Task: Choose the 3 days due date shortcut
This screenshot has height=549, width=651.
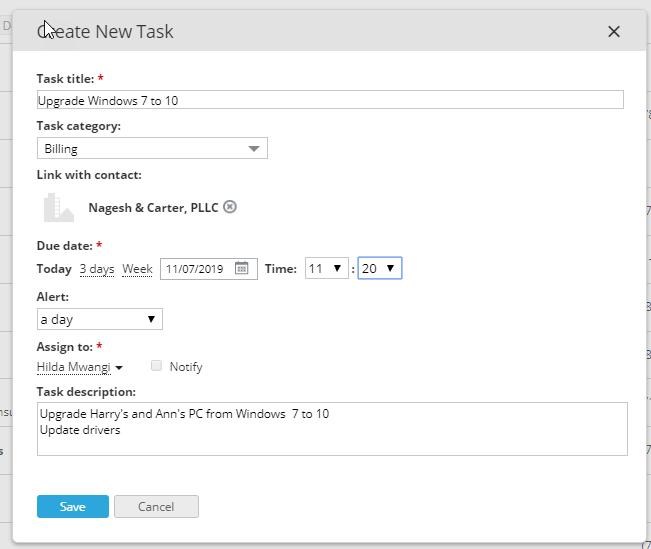Action: [x=97, y=269]
